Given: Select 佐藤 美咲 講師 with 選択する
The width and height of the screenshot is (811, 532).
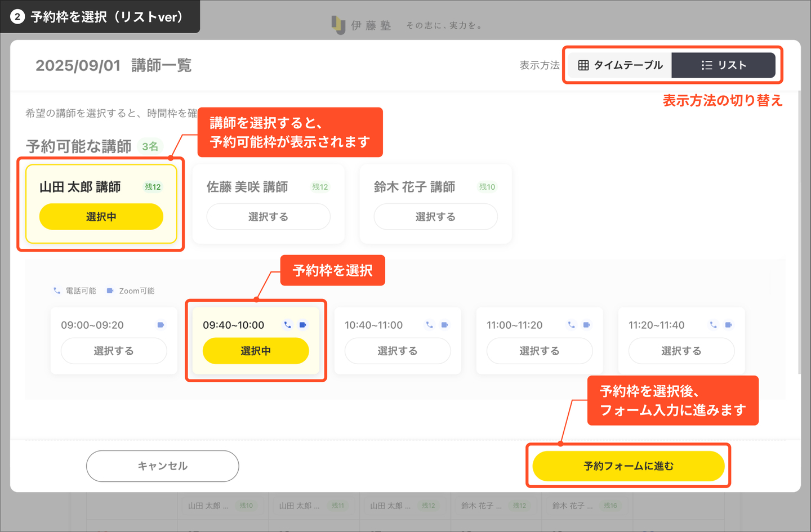Looking at the screenshot, I should pos(268,217).
